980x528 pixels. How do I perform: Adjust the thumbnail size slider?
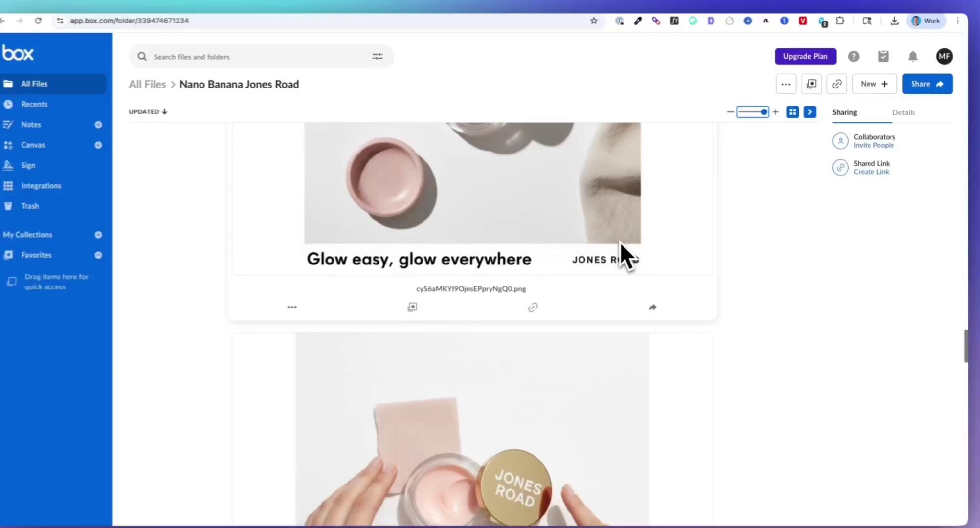click(763, 112)
